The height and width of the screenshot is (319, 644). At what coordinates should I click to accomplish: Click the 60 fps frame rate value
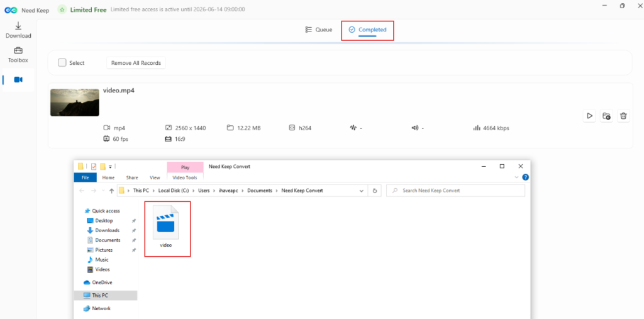point(121,139)
